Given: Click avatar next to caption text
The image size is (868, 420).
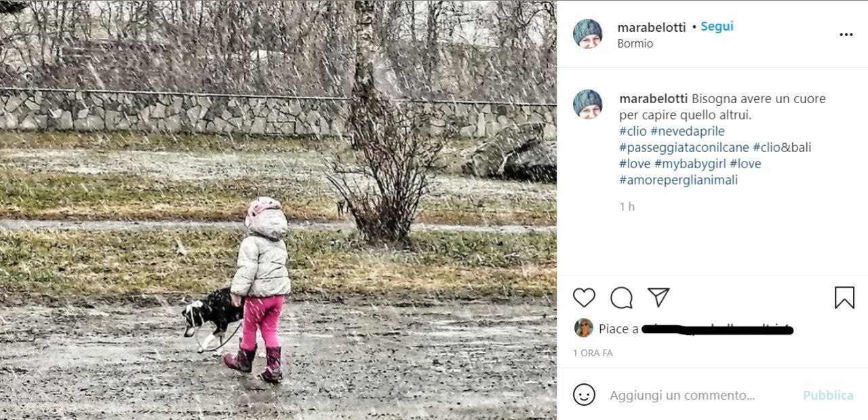Looking at the screenshot, I should (587, 104).
